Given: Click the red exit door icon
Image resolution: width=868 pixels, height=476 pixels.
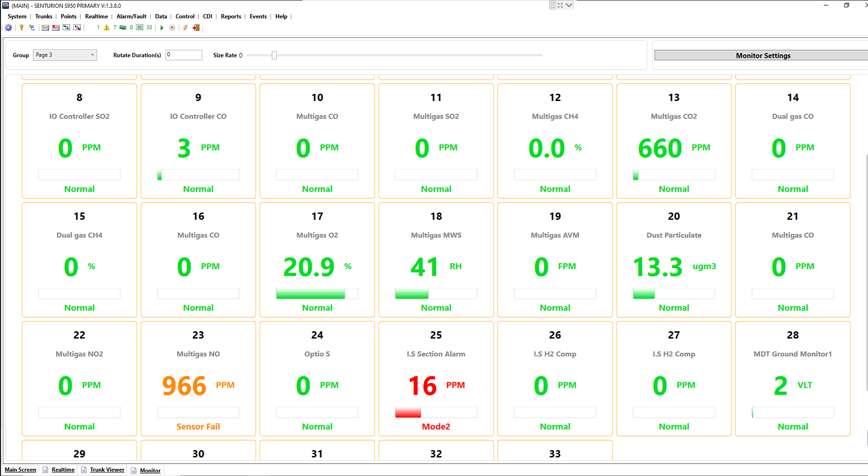Looking at the screenshot, I should click(x=196, y=28).
